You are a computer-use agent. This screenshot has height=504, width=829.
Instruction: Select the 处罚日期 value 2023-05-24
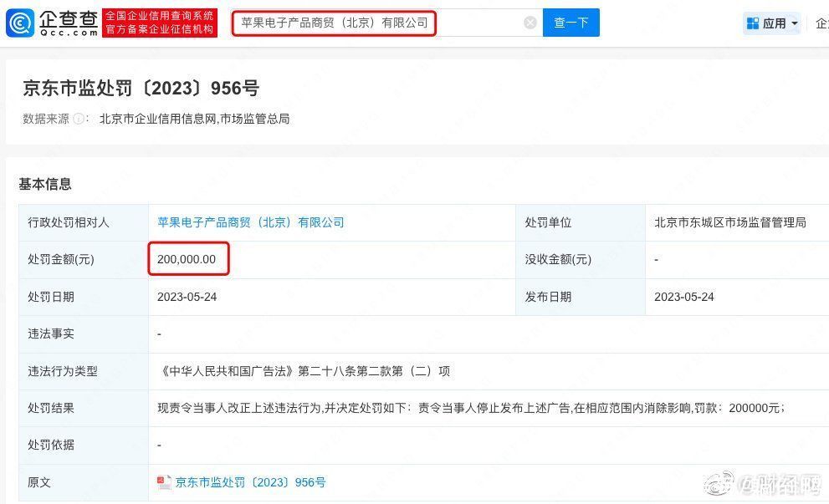click(x=187, y=297)
